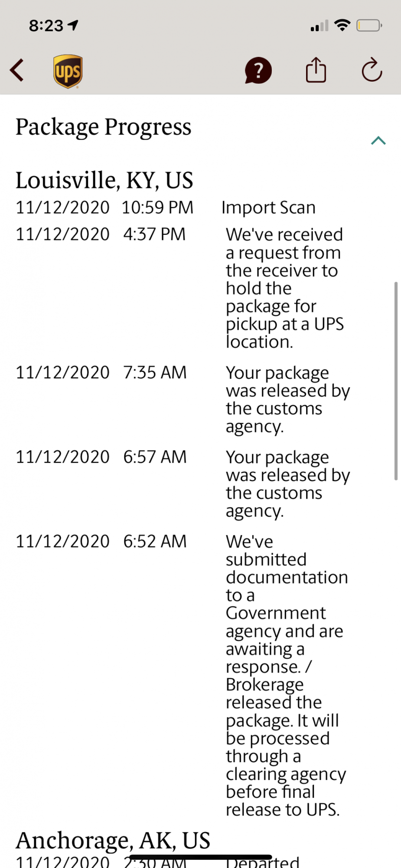The width and height of the screenshot is (401, 868).
Task: Tap the Package Progress heading
Action: 103,127
